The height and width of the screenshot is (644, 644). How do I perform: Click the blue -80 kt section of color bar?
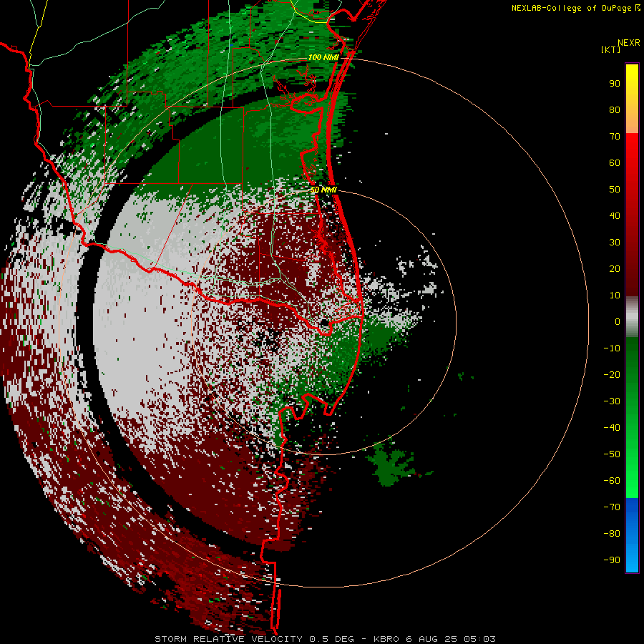coord(632,532)
